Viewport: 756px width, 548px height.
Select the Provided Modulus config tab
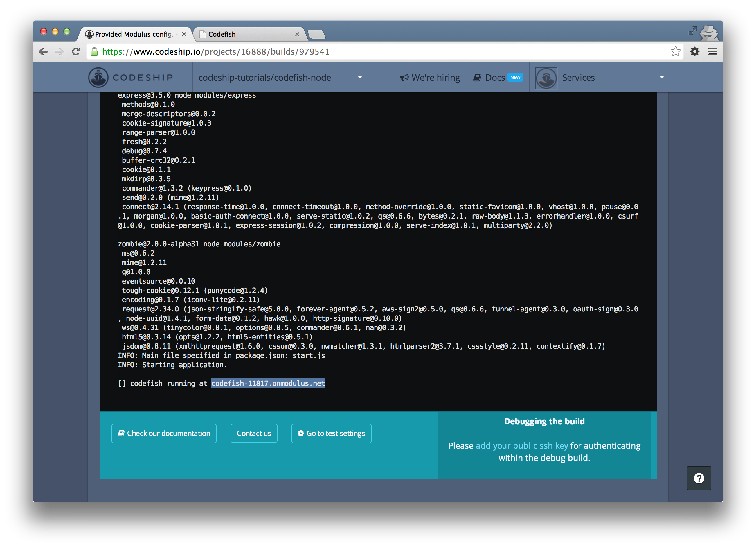pyautogui.click(x=133, y=34)
